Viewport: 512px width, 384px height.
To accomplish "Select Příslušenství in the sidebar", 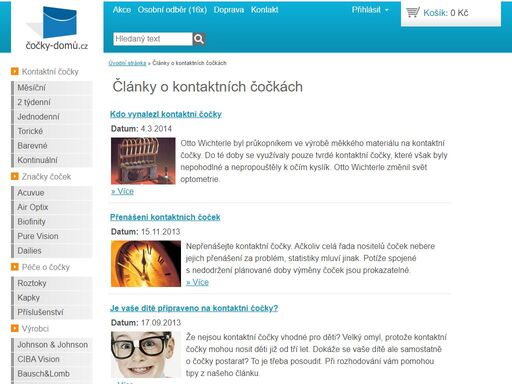I will 52,312.
